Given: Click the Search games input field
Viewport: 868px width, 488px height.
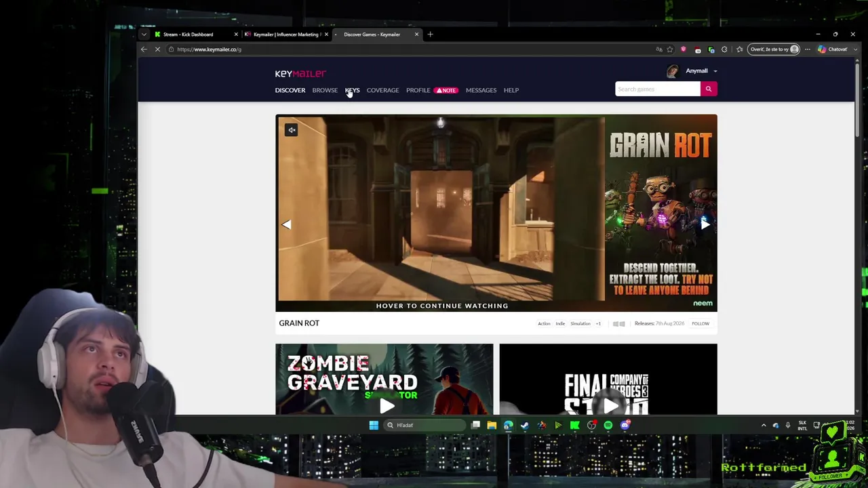Looking at the screenshot, I should point(657,89).
